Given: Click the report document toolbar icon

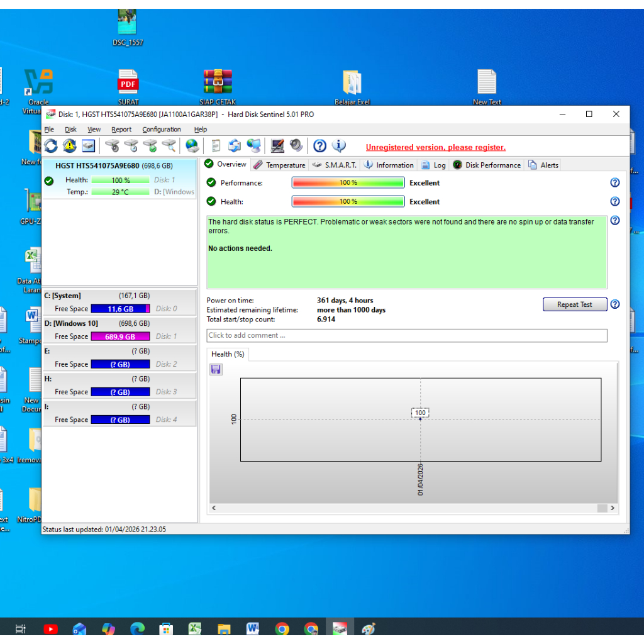Looking at the screenshot, I should pos(216,146).
